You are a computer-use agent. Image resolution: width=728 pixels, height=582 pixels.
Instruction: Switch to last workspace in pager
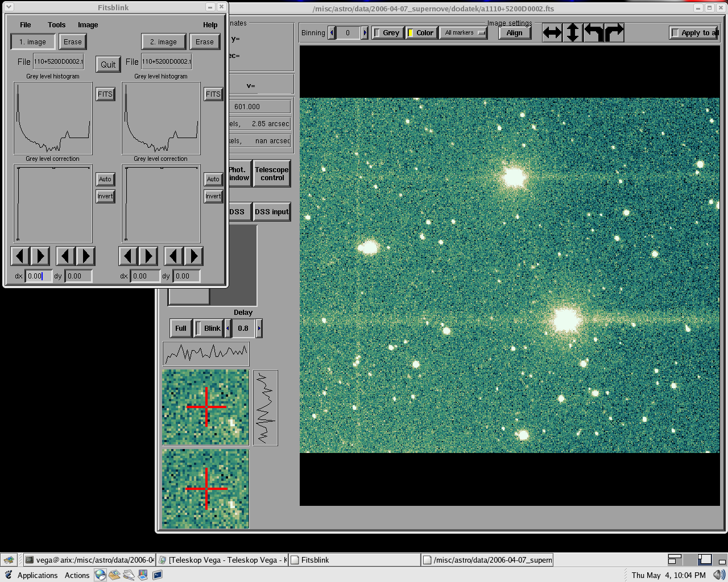click(719, 560)
